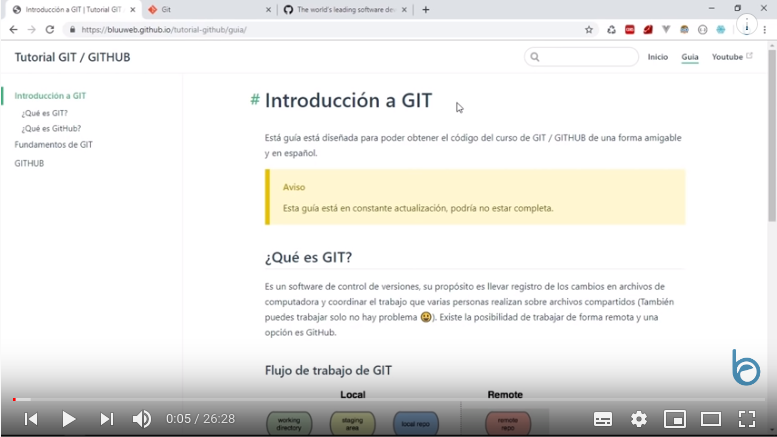The height and width of the screenshot is (437, 777).
Task: Skip to next video
Action: [107, 419]
